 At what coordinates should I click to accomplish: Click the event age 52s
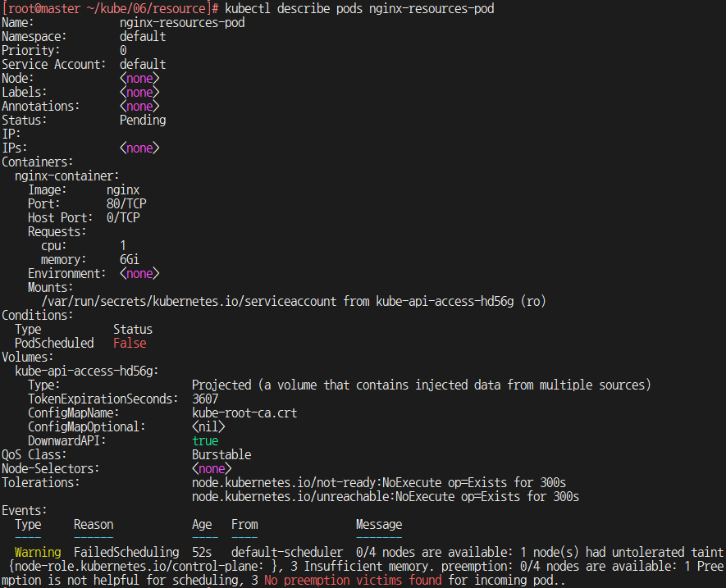pos(202,553)
